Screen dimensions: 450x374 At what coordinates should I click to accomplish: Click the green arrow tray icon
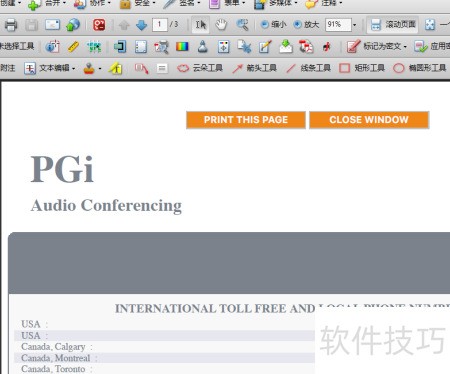286,47
